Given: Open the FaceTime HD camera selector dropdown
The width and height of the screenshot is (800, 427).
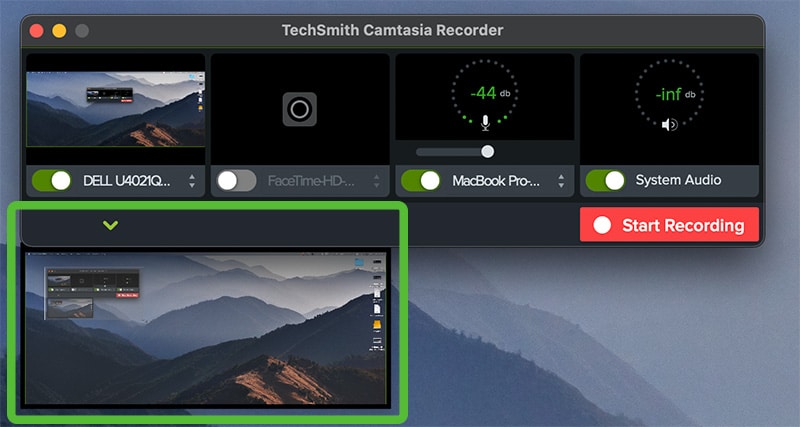Looking at the screenshot, I should click(377, 181).
